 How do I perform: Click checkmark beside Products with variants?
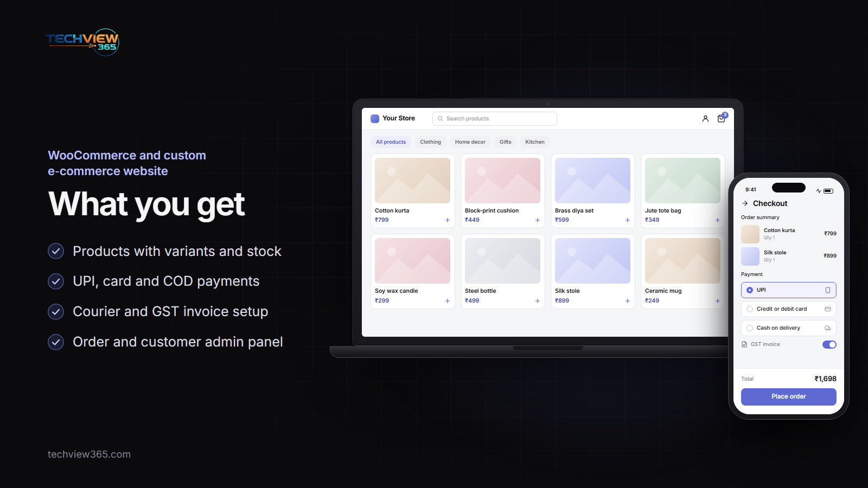(x=56, y=251)
